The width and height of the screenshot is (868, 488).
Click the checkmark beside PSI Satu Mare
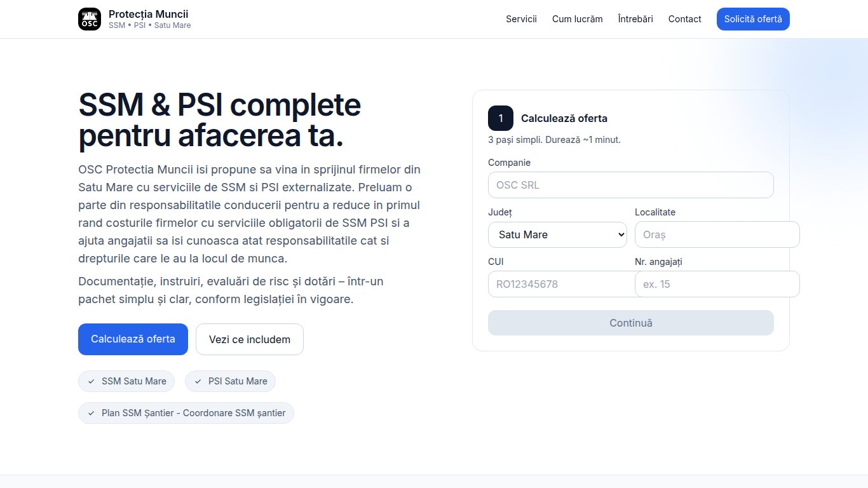coord(197,381)
